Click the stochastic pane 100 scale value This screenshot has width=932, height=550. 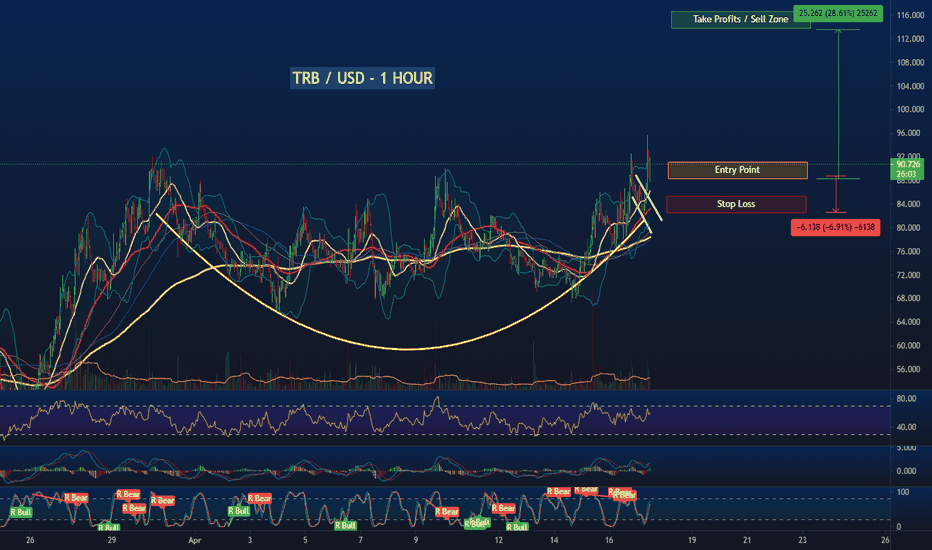pos(903,492)
